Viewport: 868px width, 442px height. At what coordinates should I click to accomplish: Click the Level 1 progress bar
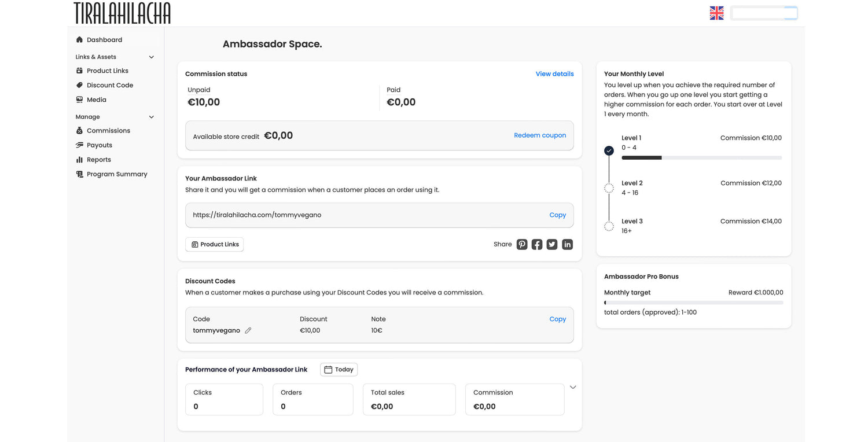(701, 158)
